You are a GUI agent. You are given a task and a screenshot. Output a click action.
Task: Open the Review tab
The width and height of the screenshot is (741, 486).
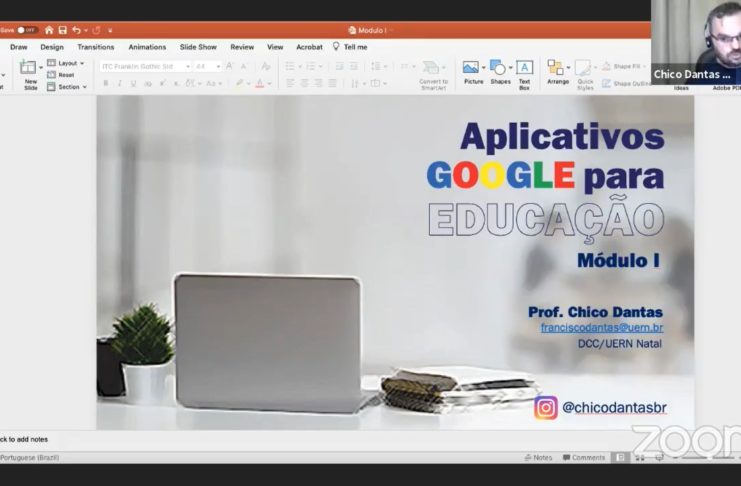(x=242, y=47)
